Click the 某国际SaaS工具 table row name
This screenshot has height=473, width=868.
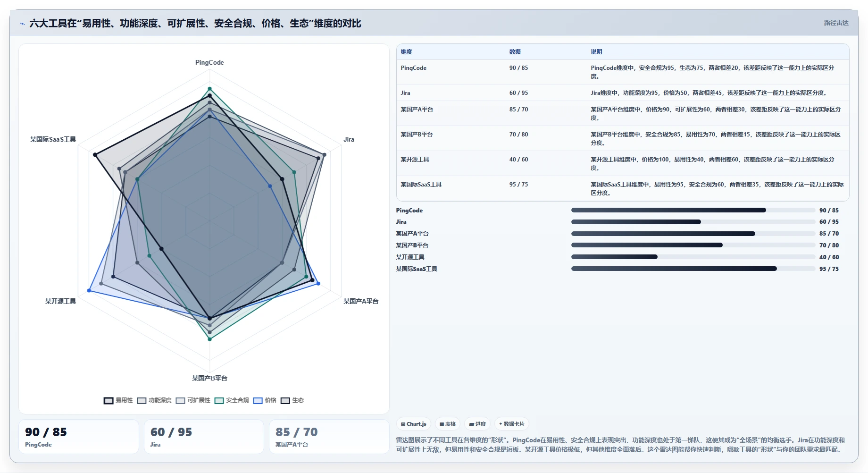(x=421, y=185)
